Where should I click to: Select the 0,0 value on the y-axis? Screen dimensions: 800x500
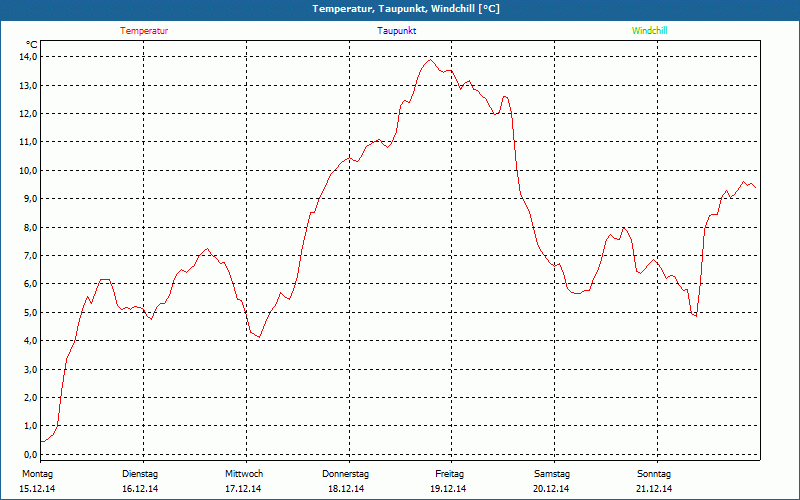29,454
